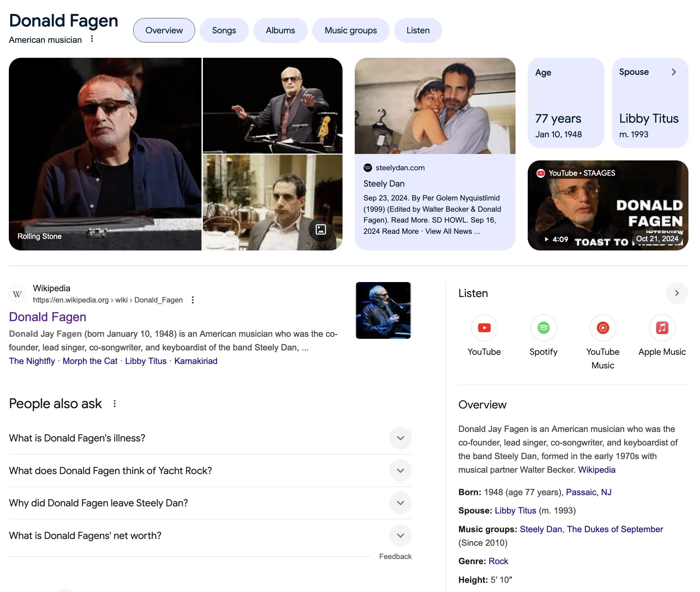The width and height of the screenshot is (700, 592).
Task: Switch to the Albums tab
Action: 280,30
